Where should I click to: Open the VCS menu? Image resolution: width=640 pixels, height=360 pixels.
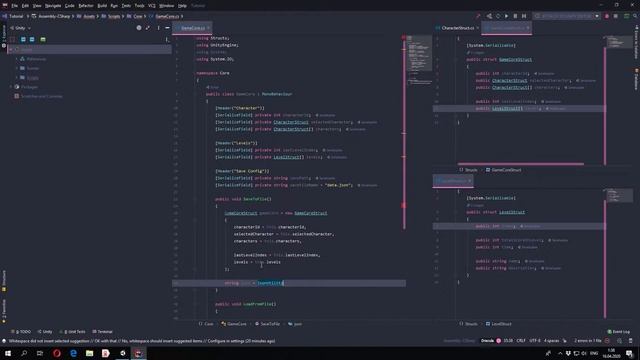tap(151, 6)
